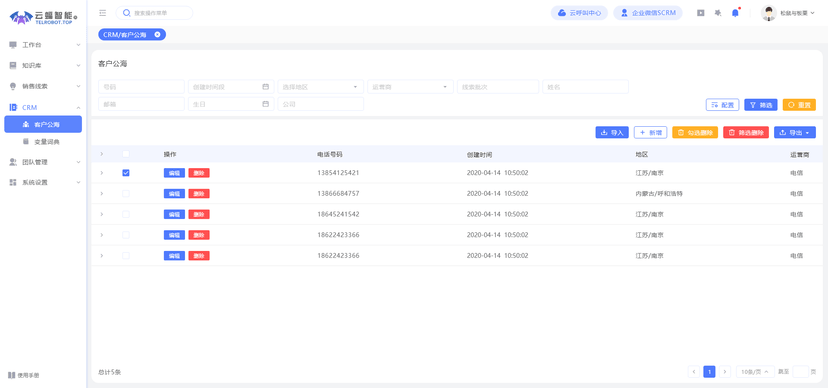Expand the row for 13866684757

(x=101, y=194)
